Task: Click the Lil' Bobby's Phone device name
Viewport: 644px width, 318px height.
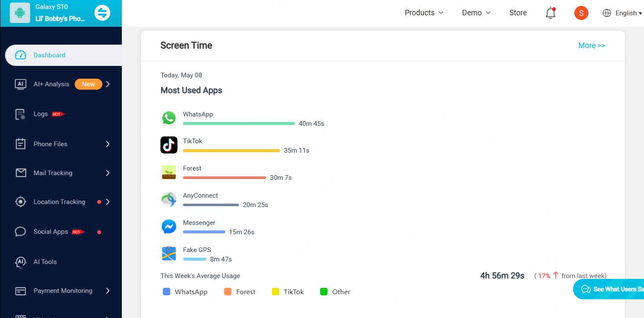Action: tap(60, 19)
